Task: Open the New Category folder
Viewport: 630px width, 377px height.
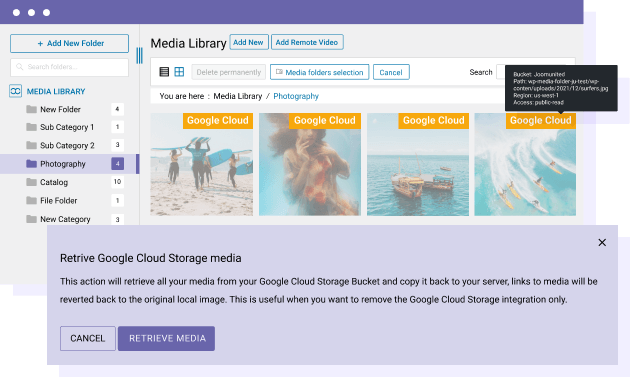Action: point(65,219)
